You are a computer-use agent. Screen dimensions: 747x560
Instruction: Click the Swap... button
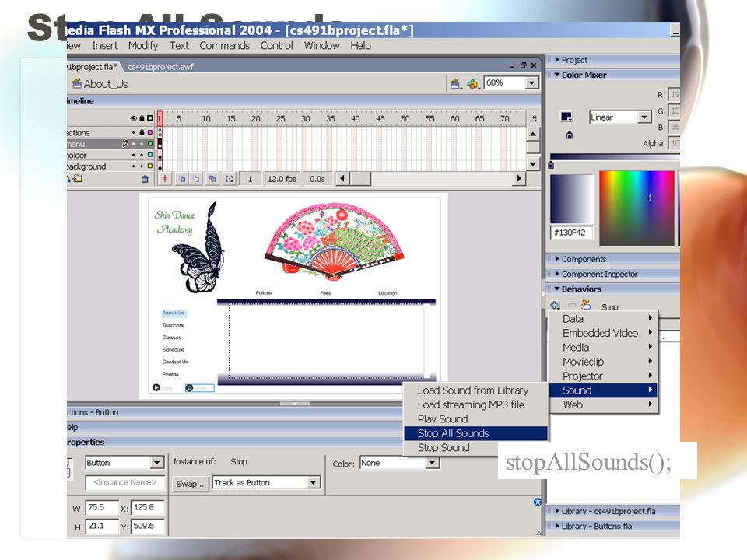190,484
